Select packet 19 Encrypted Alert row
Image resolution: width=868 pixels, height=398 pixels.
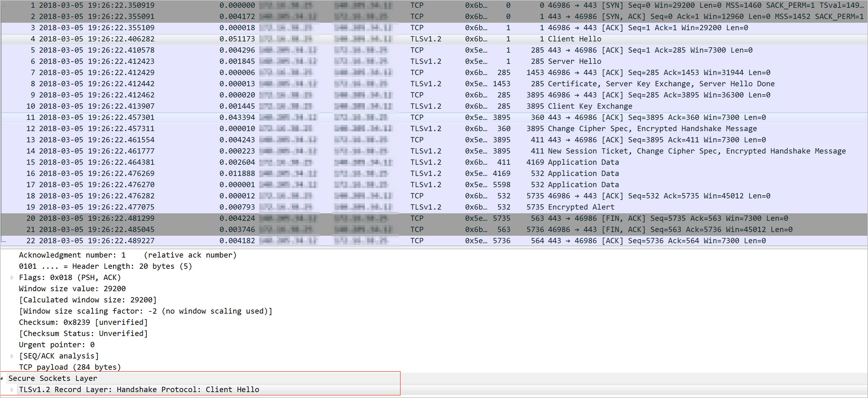coord(581,207)
